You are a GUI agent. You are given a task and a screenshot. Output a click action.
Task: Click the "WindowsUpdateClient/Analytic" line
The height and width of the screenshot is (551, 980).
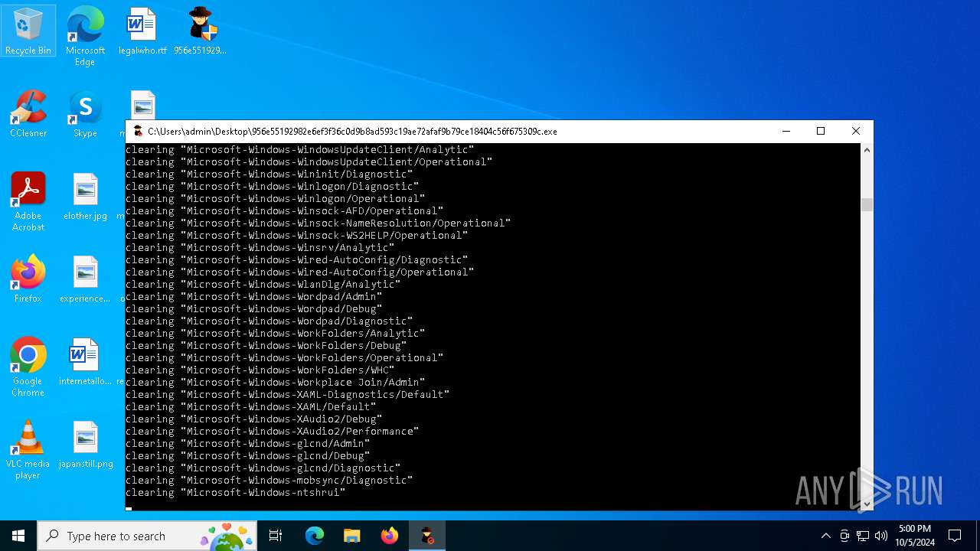point(299,150)
